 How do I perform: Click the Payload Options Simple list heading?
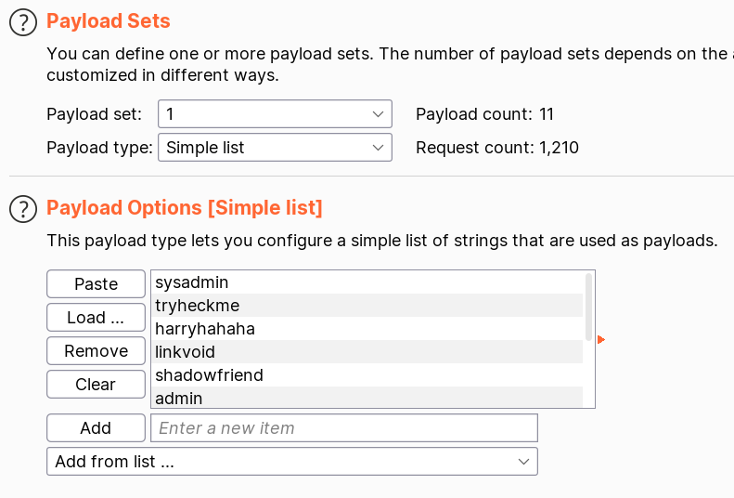[x=184, y=208]
